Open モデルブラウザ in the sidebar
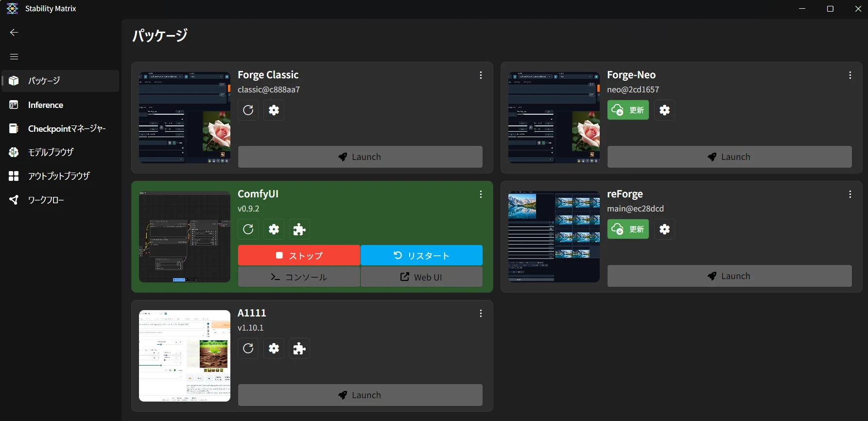Viewport: 868px width, 421px height. pos(60,153)
